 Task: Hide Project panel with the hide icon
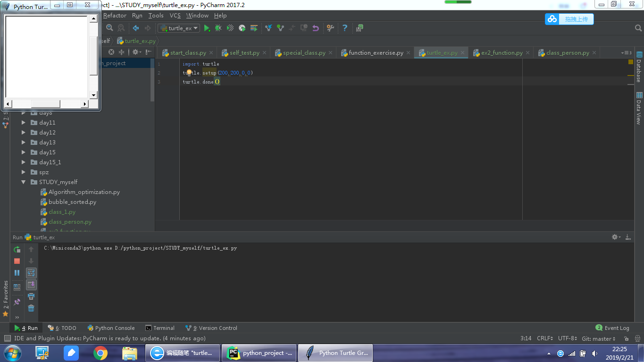pyautogui.click(x=149, y=52)
